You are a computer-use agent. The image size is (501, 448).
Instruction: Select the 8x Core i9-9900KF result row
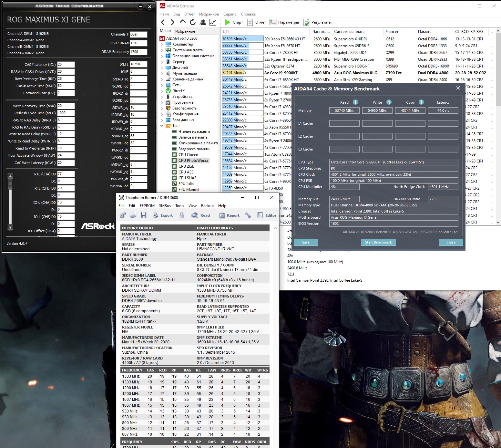[x=358, y=73]
